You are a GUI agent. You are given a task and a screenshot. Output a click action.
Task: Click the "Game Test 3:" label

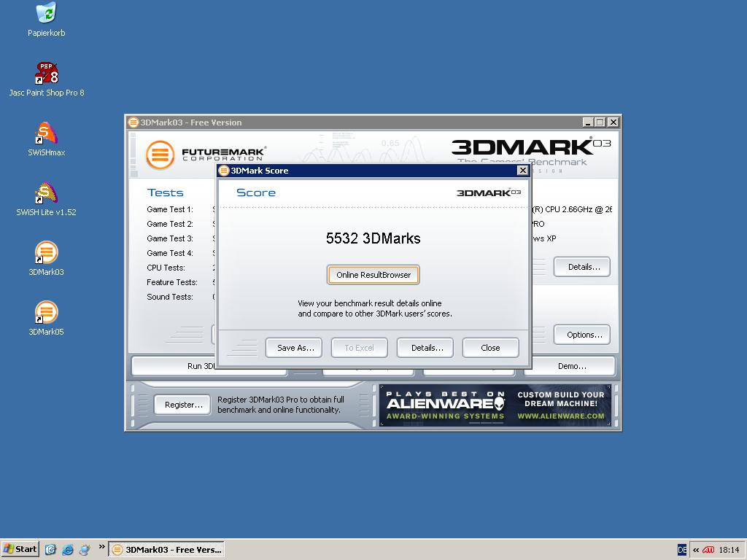click(x=170, y=238)
